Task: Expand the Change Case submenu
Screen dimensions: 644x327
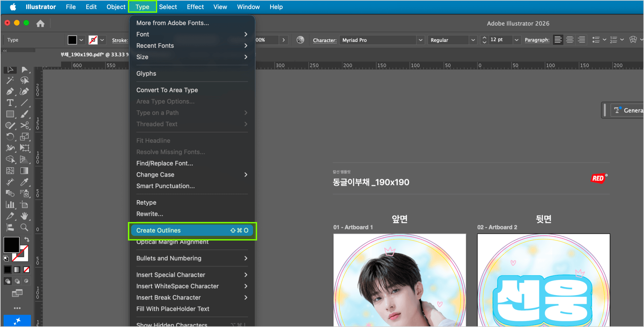Action: pyautogui.click(x=192, y=175)
